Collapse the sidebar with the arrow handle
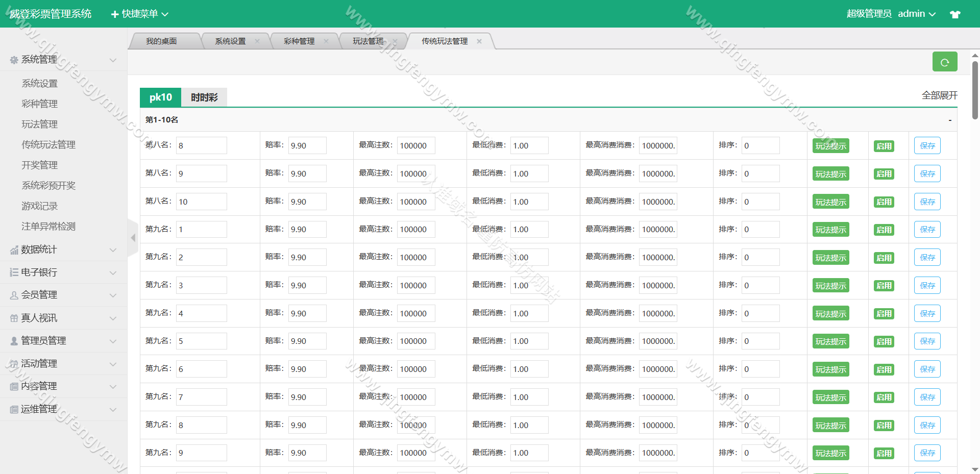This screenshot has width=980, height=474. 133,238
